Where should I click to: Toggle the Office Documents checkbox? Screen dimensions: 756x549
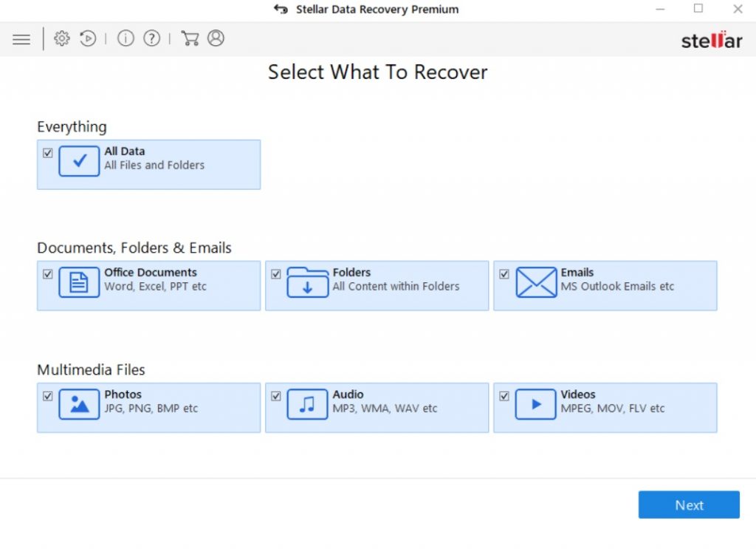48,274
